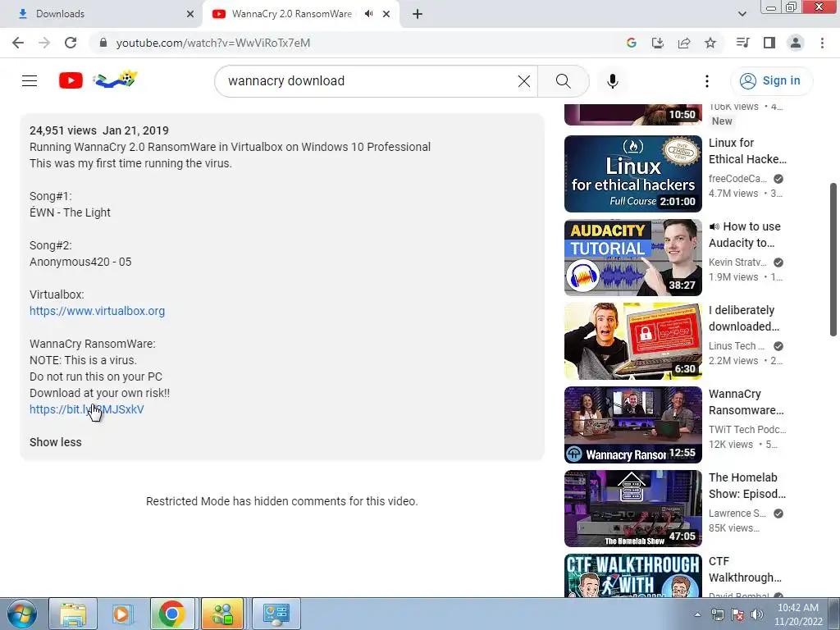Click the page vertical scrollbar
The width and height of the screenshot is (840, 630).
click(x=833, y=259)
